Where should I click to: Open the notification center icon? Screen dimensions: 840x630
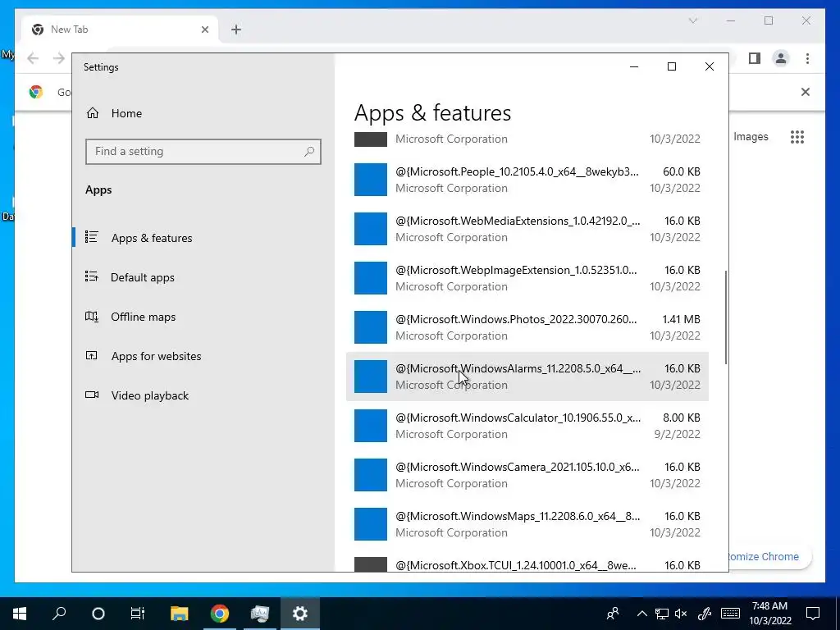click(x=813, y=614)
